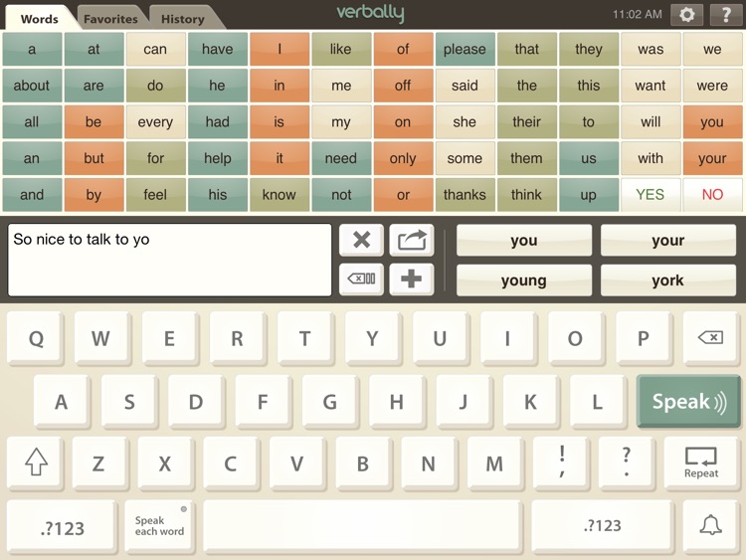The width and height of the screenshot is (746, 560).
Task: Tap the 'she' word button
Action: click(465, 121)
